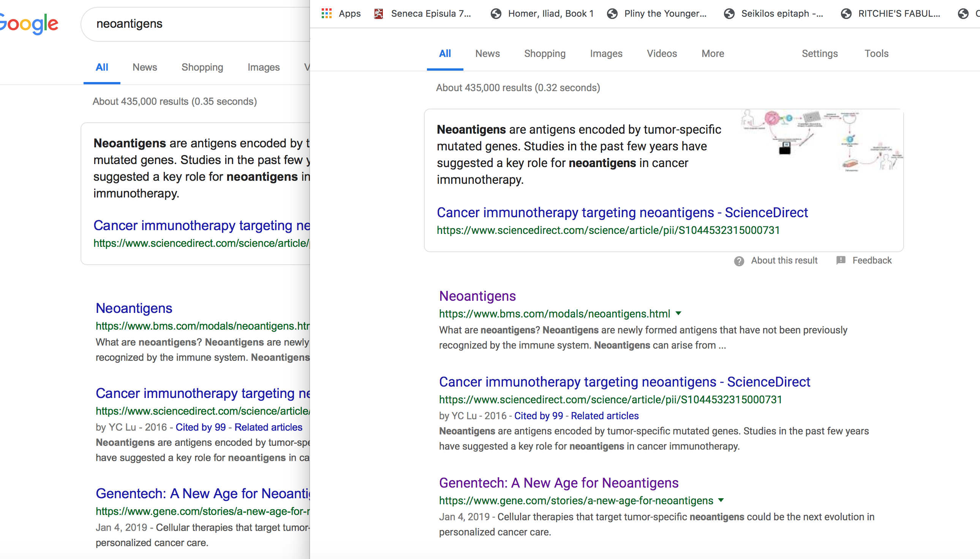Expand the bms.com result URL dropdown arrow
980x559 pixels.
678,313
